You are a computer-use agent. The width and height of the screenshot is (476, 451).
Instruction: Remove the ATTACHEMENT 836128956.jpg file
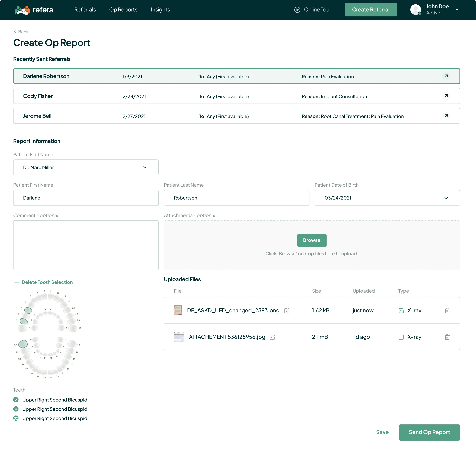click(x=447, y=337)
